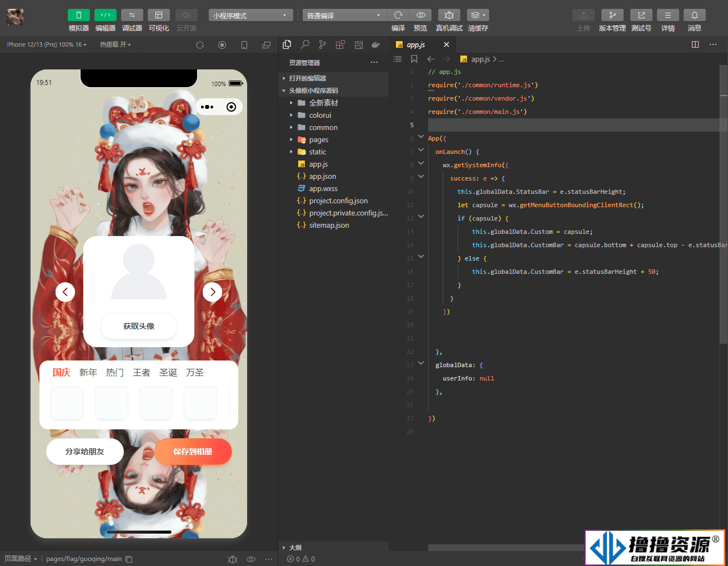
Task: Open the 清缓存 clear cache menu
Action: 478,15
